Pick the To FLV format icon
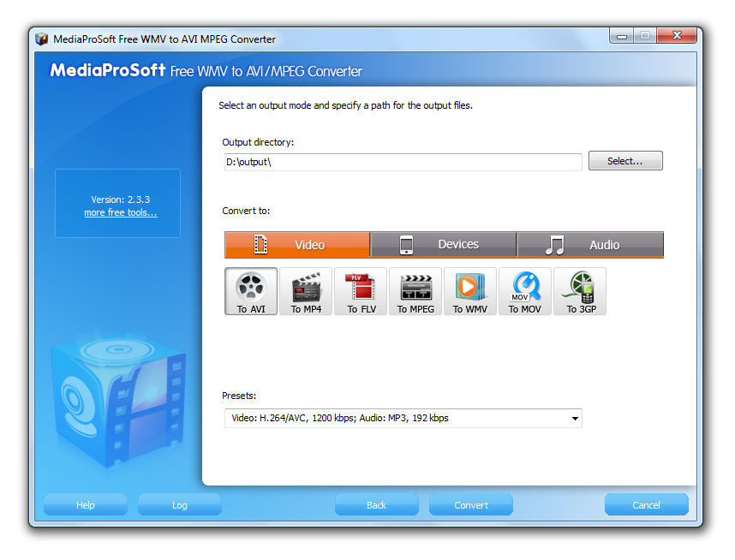The height and width of the screenshot is (560, 735). (x=361, y=291)
